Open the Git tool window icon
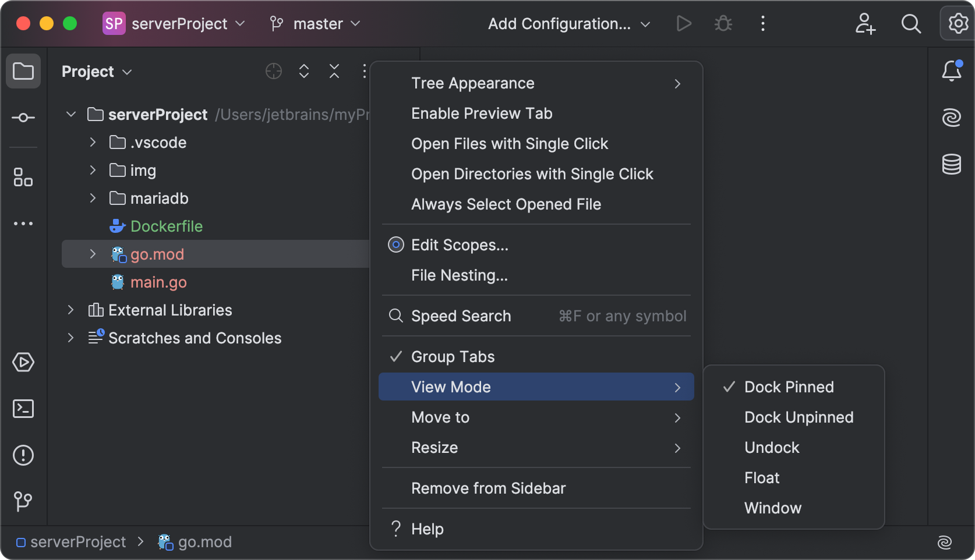Screen dimensions: 975x560 (23, 501)
